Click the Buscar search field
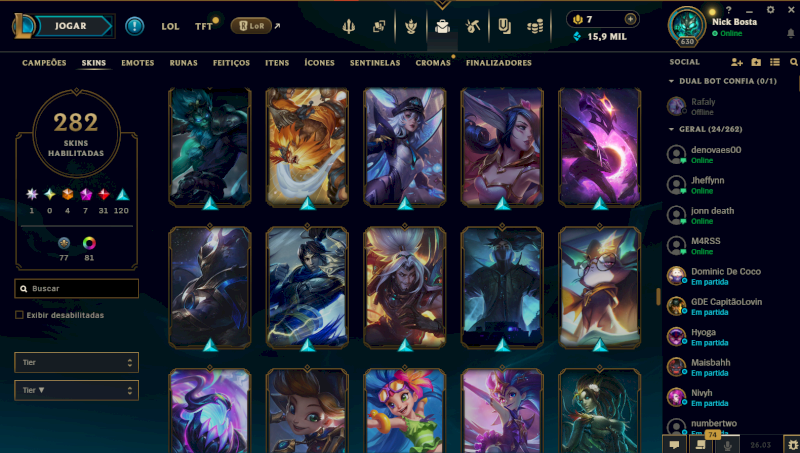The image size is (800, 453). point(77,288)
